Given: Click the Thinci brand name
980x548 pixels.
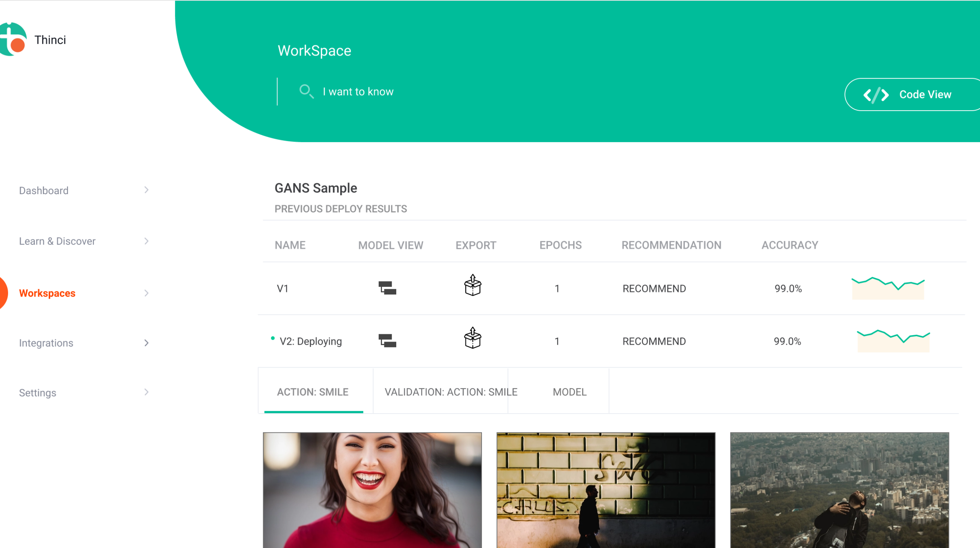Looking at the screenshot, I should tap(50, 40).
